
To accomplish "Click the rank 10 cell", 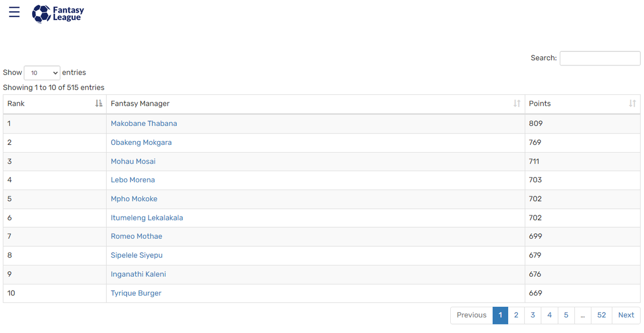I will point(55,293).
